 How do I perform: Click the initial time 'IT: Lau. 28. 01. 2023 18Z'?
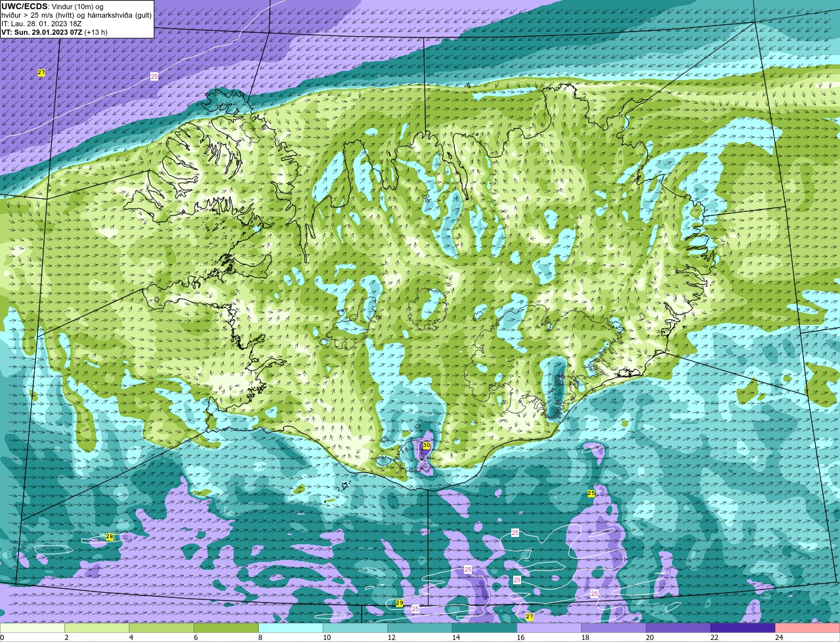pyautogui.click(x=41, y=24)
